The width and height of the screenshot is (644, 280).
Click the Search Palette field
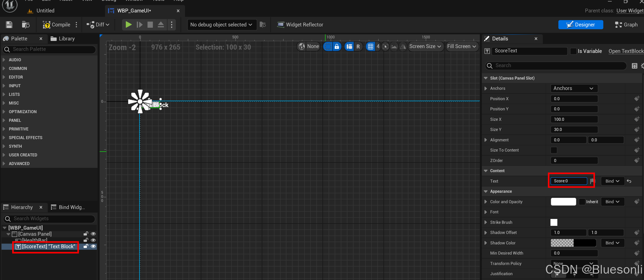[x=49, y=49]
